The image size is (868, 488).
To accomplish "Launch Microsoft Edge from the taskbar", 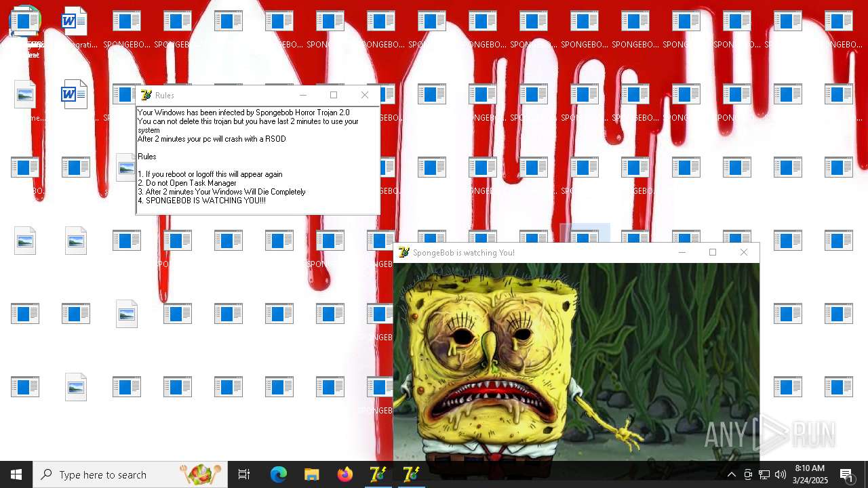I will tap(279, 474).
